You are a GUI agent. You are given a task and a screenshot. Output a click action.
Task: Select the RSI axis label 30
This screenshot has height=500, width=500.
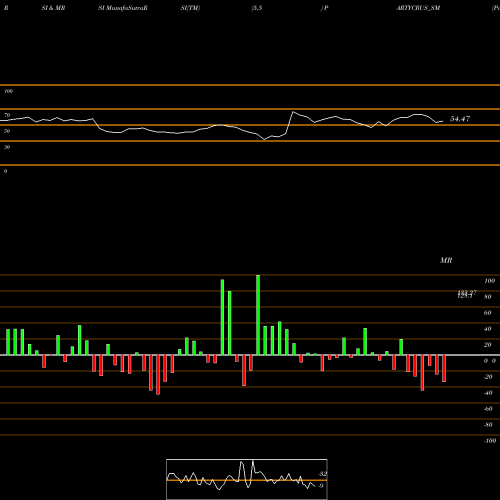(7, 147)
